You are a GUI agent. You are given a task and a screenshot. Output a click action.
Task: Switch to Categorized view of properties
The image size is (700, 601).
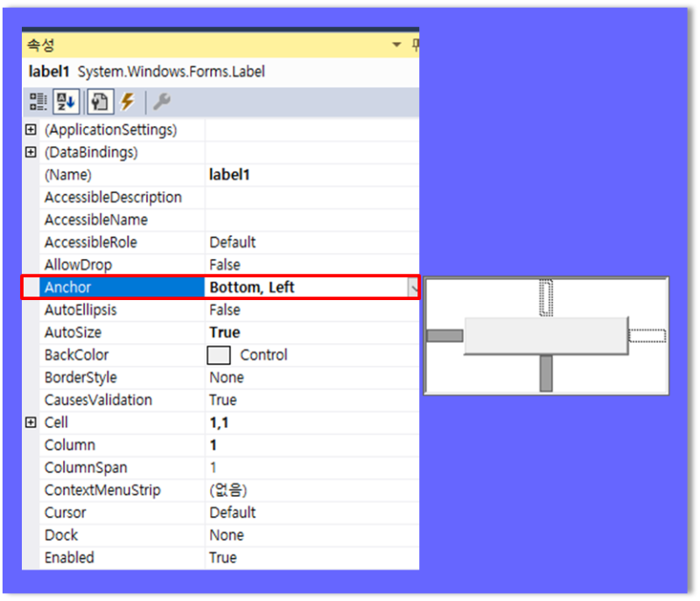click(38, 101)
